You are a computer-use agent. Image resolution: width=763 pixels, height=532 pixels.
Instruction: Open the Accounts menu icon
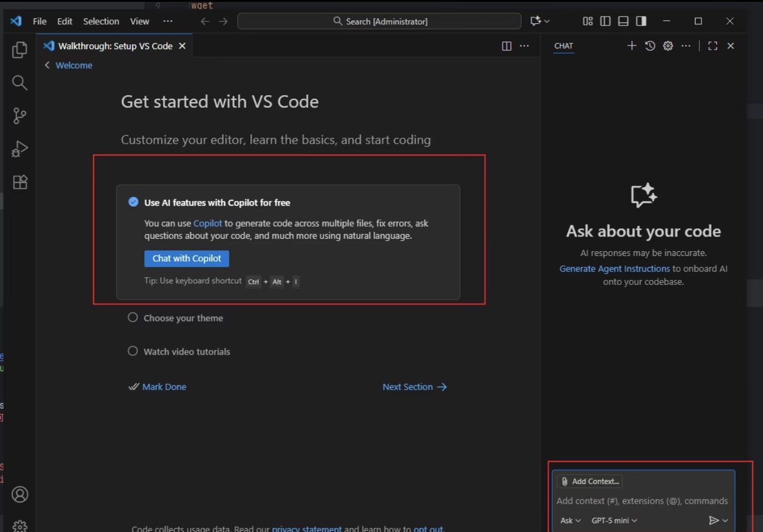[20, 494]
